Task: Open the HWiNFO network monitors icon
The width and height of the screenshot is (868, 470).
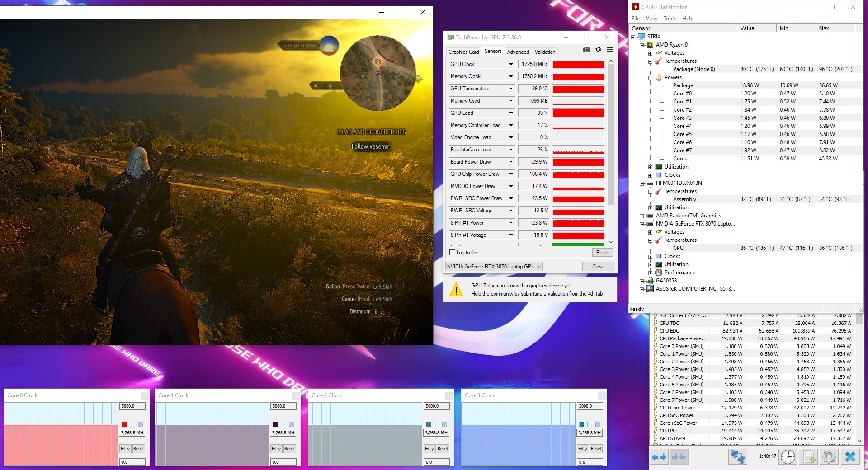Action: [737, 457]
